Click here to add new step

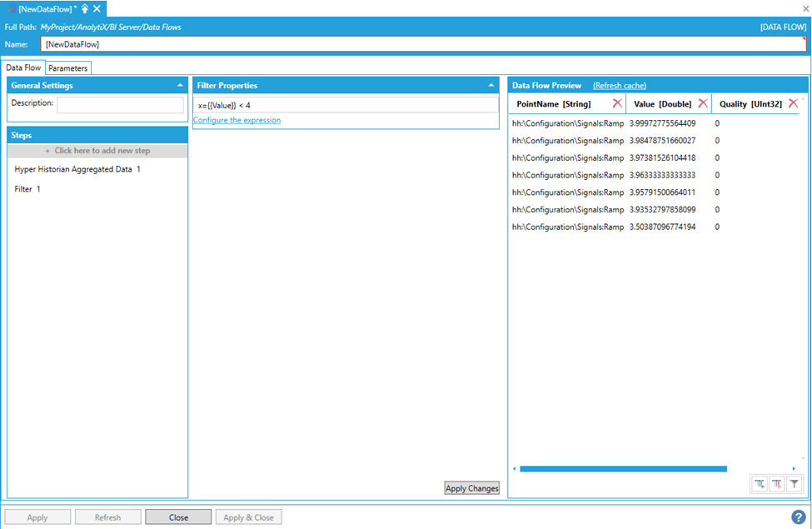[x=97, y=151]
